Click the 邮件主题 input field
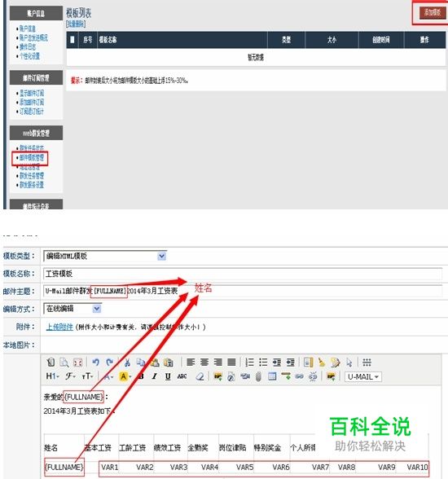 pyautogui.click(x=243, y=291)
